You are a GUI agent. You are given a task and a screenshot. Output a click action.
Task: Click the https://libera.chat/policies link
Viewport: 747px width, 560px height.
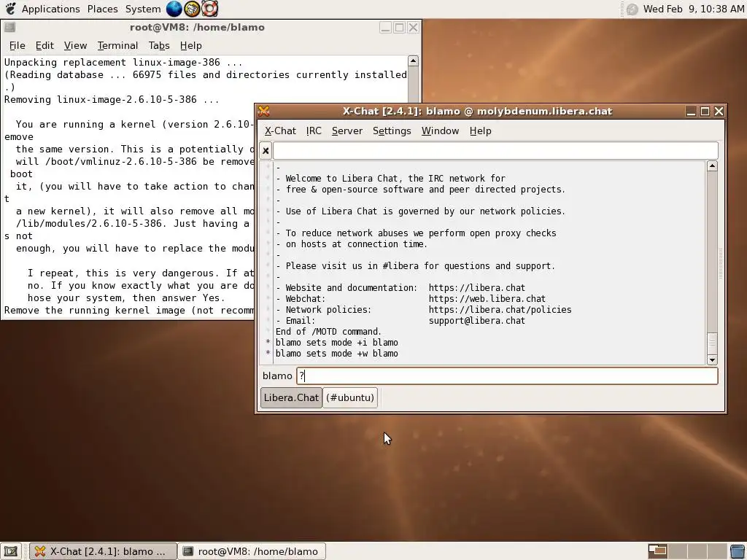point(500,310)
